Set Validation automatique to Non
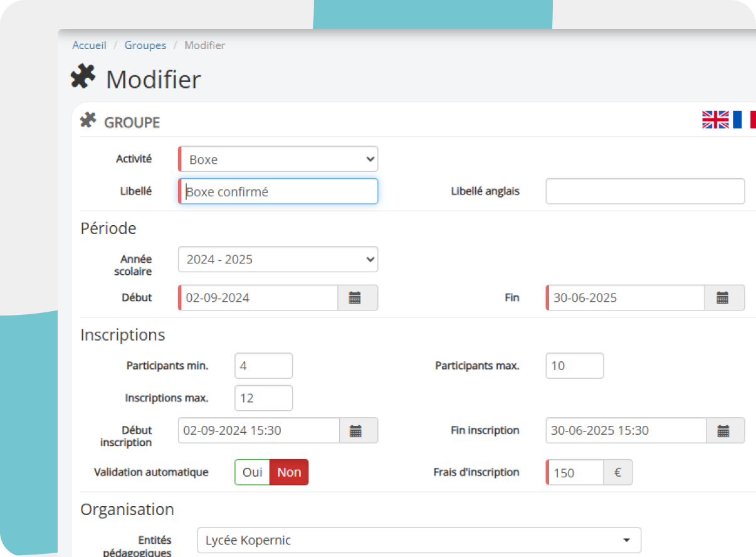 coord(289,472)
